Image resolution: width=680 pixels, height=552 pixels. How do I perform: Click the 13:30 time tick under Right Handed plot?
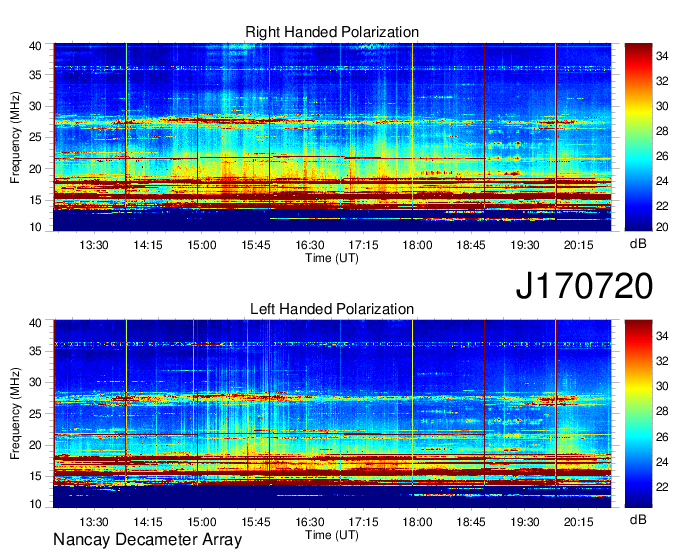pos(94,245)
